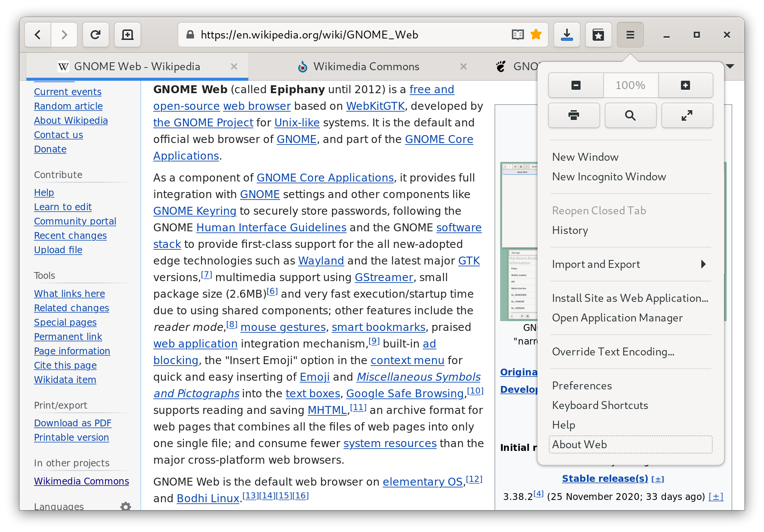The height and width of the screenshot is (532, 764).
Task: Open find with the magnifier icon
Action: pyautogui.click(x=630, y=115)
